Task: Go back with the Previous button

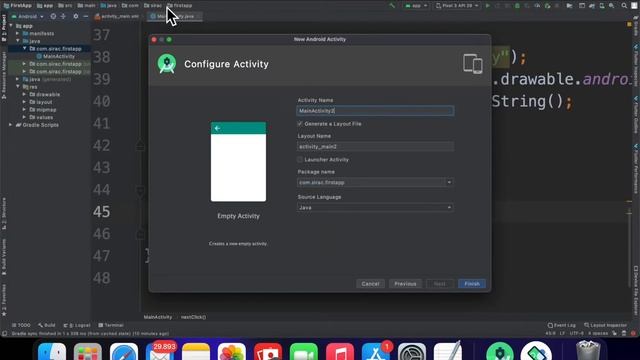Action: 405,284
